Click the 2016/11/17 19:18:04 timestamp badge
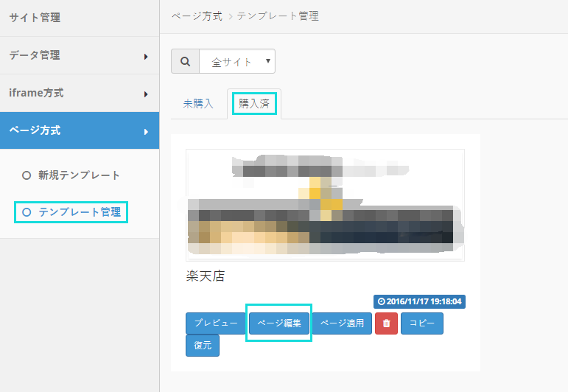The height and width of the screenshot is (392, 568). (419, 301)
